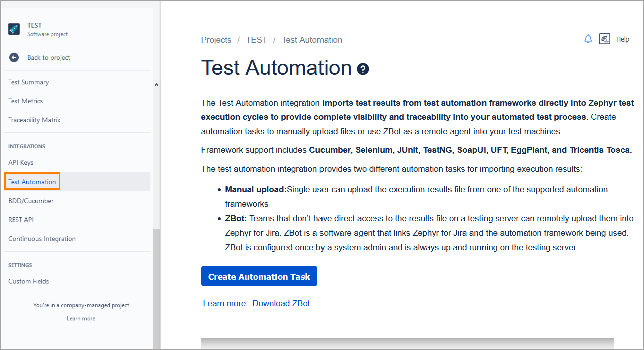Click the TEST project rocket avatar
The height and width of the screenshot is (350, 644).
click(14, 29)
